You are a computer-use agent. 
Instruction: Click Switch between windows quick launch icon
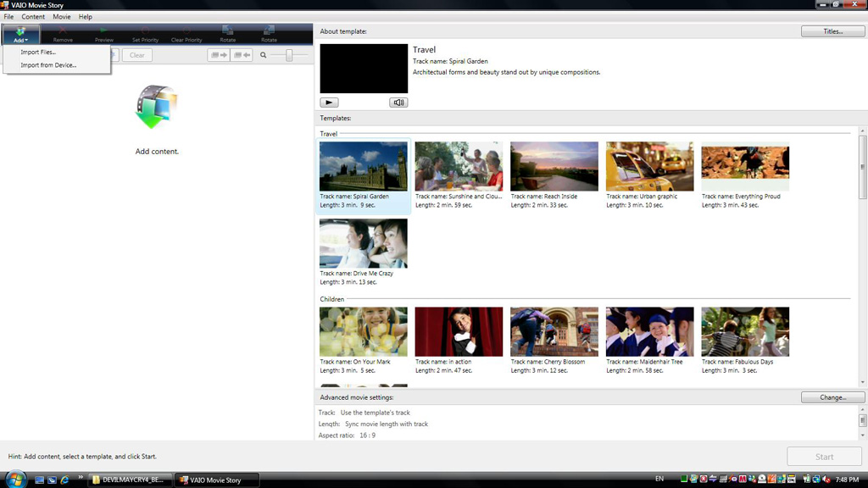pyautogui.click(x=52, y=480)
